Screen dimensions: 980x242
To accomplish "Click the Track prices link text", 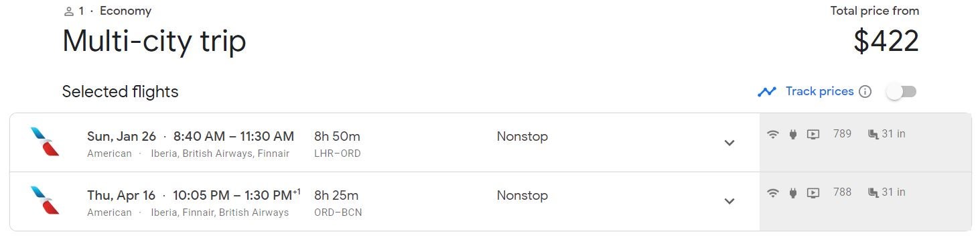I will [x=820, y=91].
